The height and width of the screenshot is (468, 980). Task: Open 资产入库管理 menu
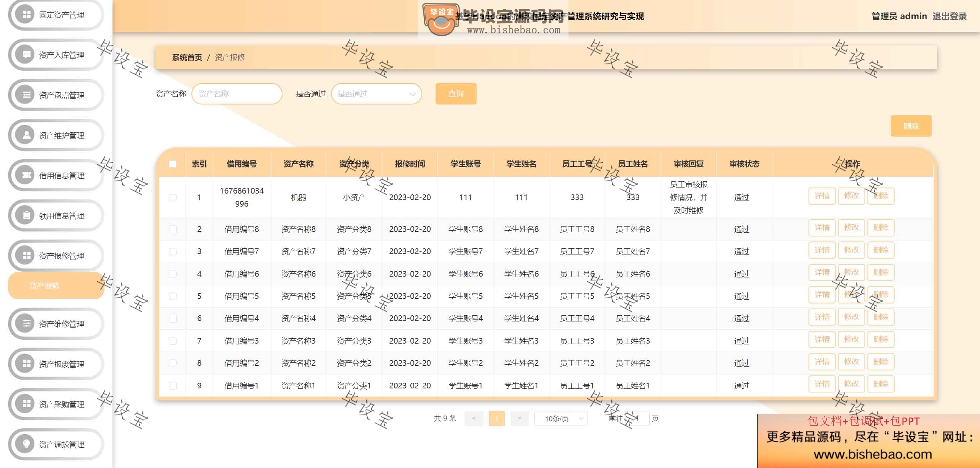pyautogui.click(x=56, y=55)
